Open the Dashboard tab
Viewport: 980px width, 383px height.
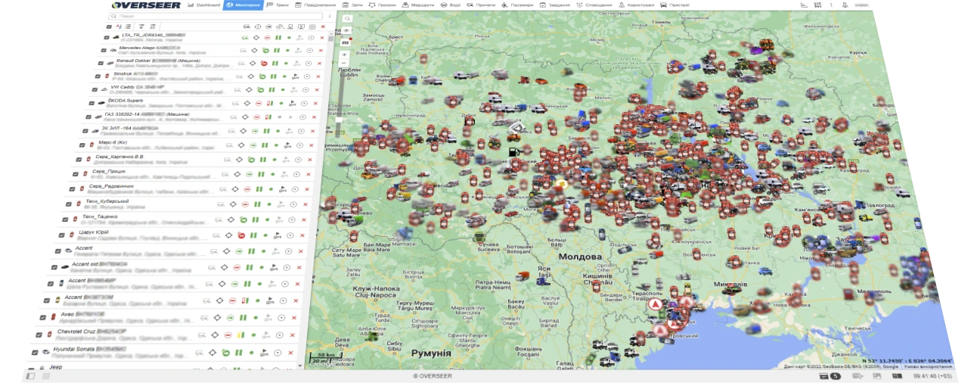tap(205, 5)
